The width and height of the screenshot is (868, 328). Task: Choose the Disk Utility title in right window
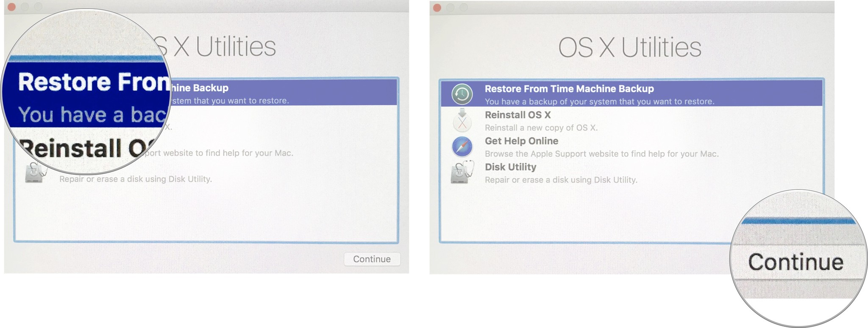click(510, 167)
